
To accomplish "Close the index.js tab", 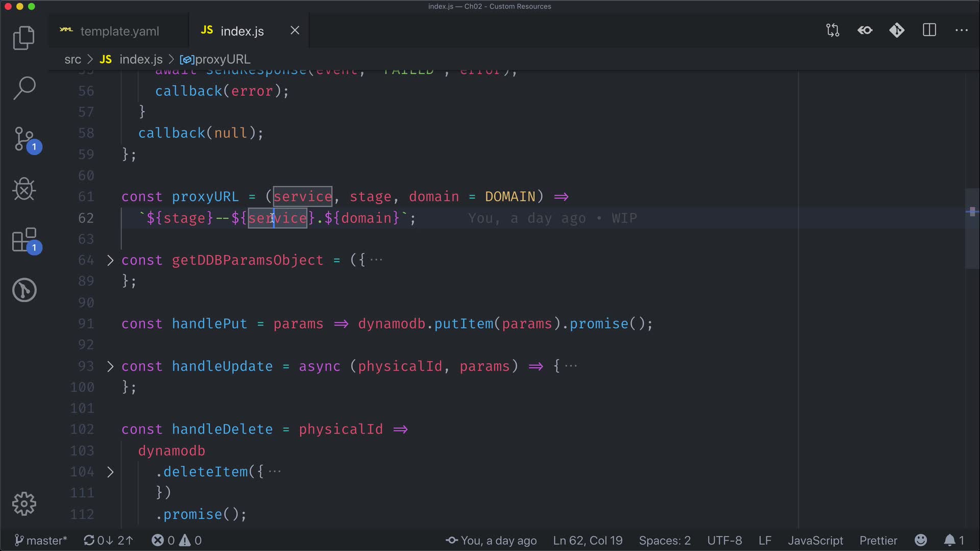I will coord(295,31).
